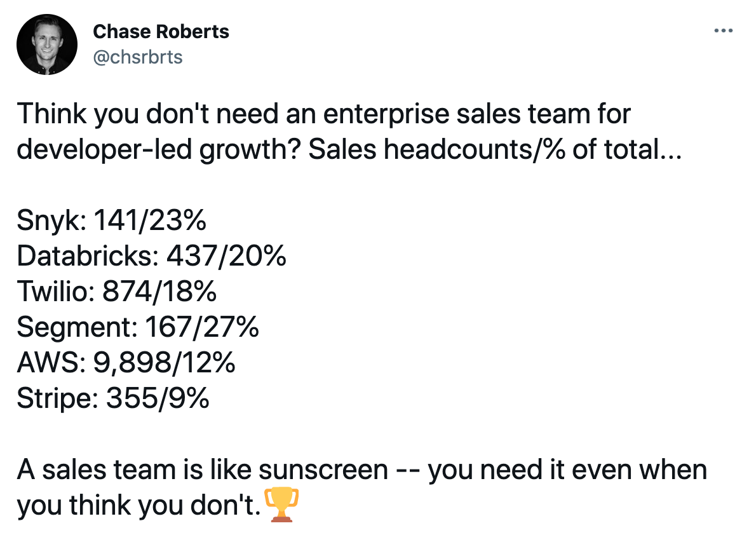Screen dimensions: 756x535
Task: Click the word 'enterprise' in tweet
Action: tap(386, 115)
